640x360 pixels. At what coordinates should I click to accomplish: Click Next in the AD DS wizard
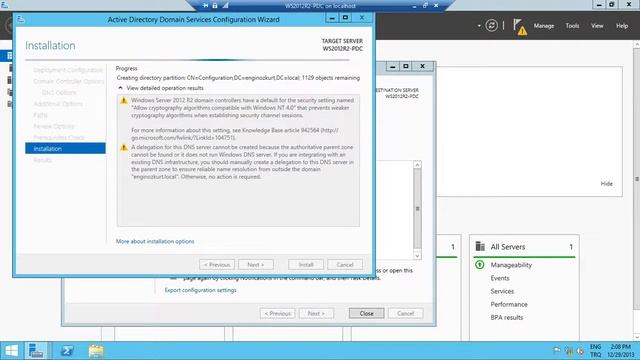[256, 265]
